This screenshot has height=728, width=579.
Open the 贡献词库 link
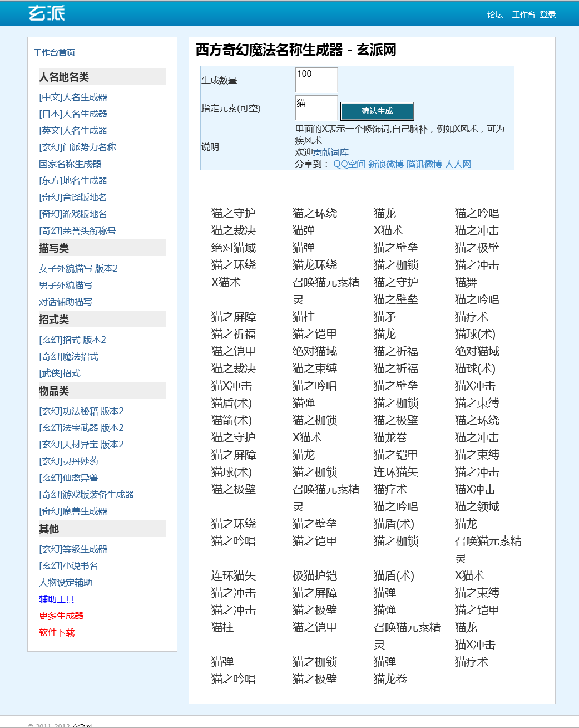331,152
